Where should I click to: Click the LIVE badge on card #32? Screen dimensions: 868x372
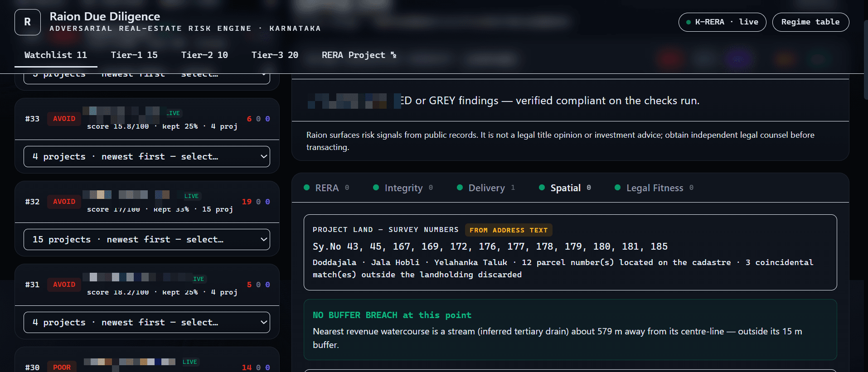click(x=191, y=196)
